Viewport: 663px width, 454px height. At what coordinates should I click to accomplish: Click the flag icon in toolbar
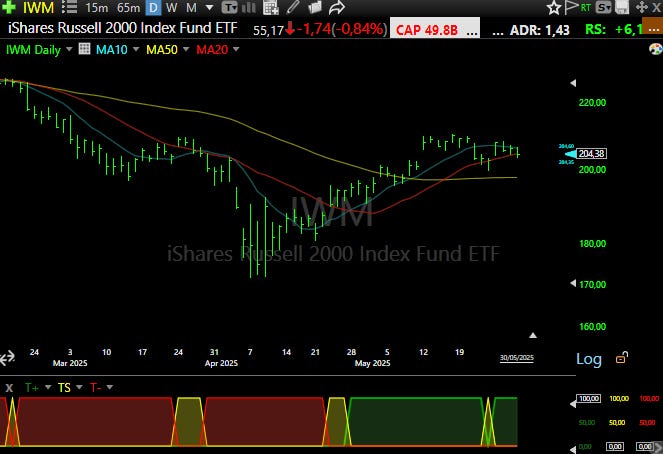tap(571, 8)
